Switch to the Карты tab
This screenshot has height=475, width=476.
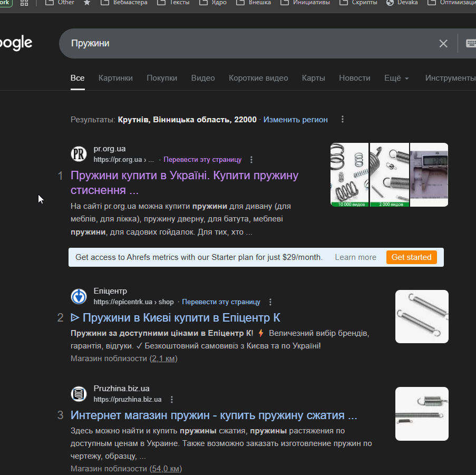(313, 78)
